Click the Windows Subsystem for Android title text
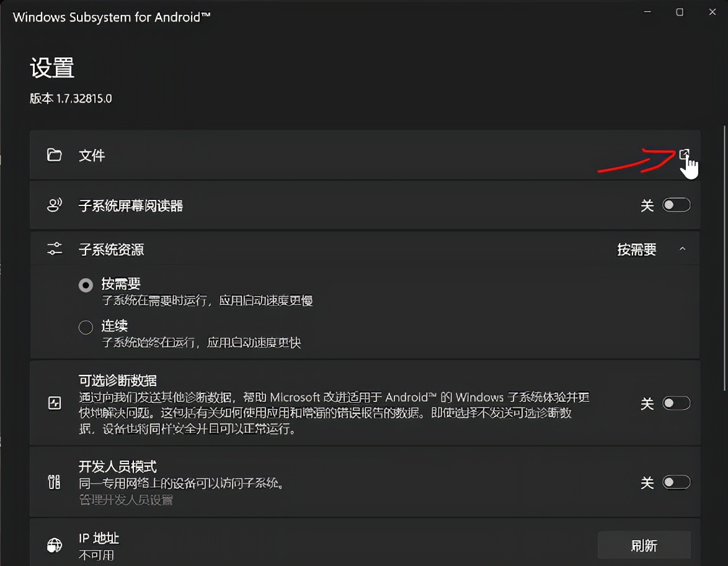 tap(112, 17)
